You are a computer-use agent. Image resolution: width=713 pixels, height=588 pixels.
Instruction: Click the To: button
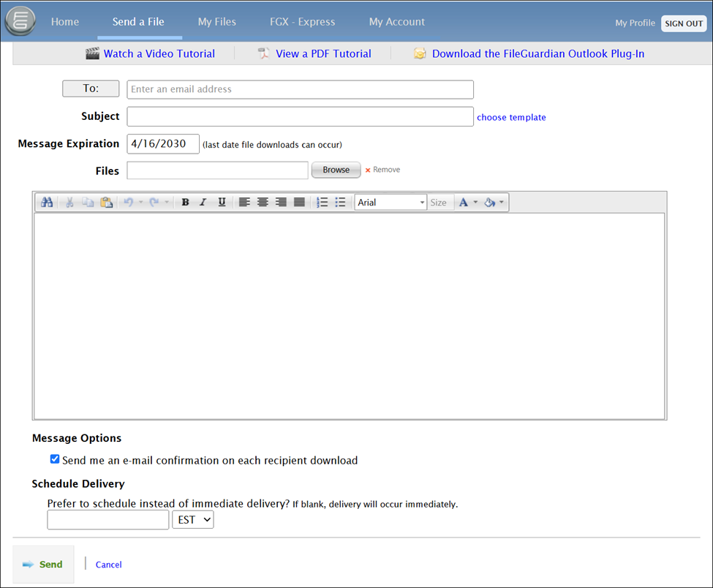click(x=91, y=88)
